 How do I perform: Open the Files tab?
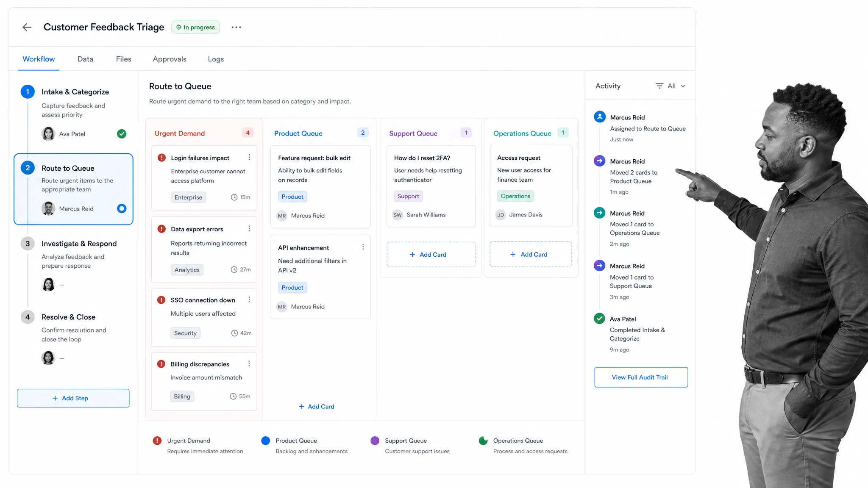[x=124, y=59]
